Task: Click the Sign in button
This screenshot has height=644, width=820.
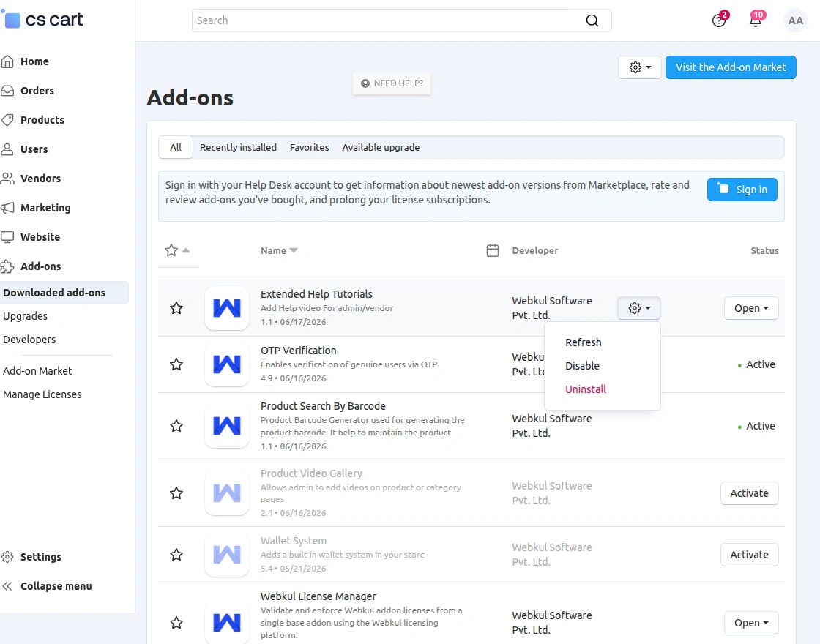Action: [742, 190]
